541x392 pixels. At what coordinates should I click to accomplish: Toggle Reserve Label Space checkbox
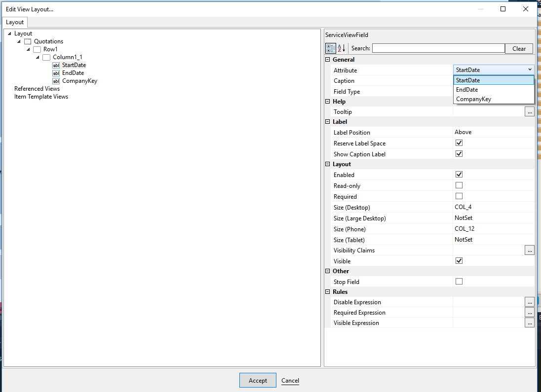[459, 143]
